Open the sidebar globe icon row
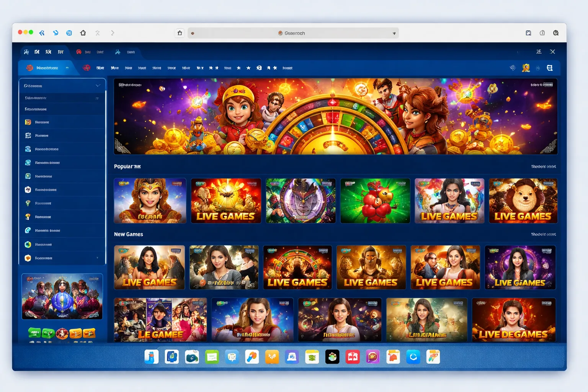The width and height of the screenshot is (588, 392). point(62,244)
